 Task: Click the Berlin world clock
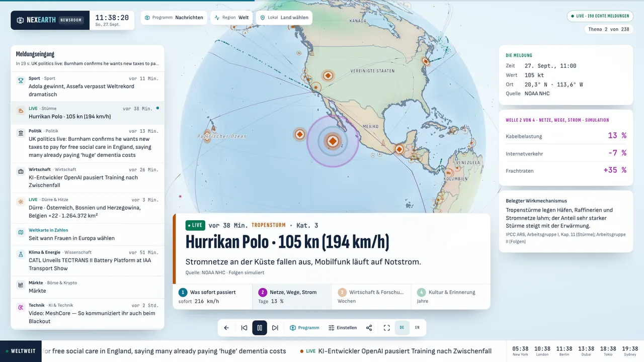[564, 351]
